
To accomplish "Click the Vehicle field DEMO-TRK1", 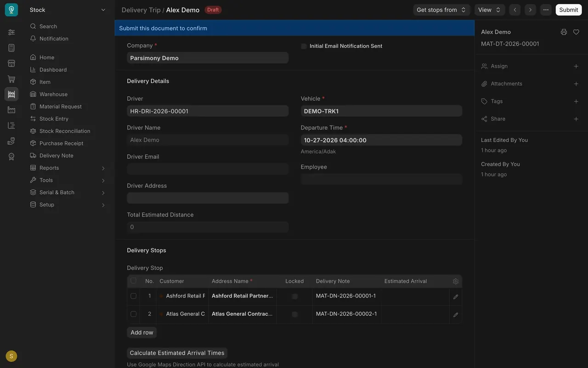I will tap(381, 111).
